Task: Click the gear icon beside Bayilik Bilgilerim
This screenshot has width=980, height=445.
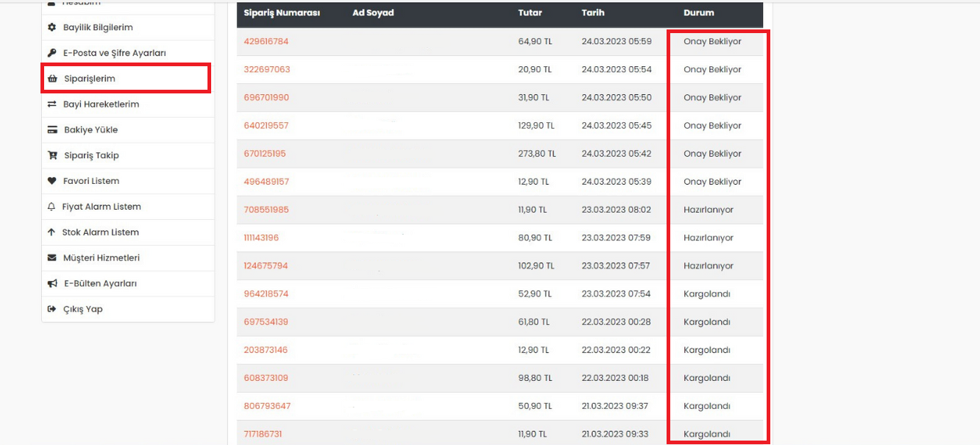Action: (52, 27)
